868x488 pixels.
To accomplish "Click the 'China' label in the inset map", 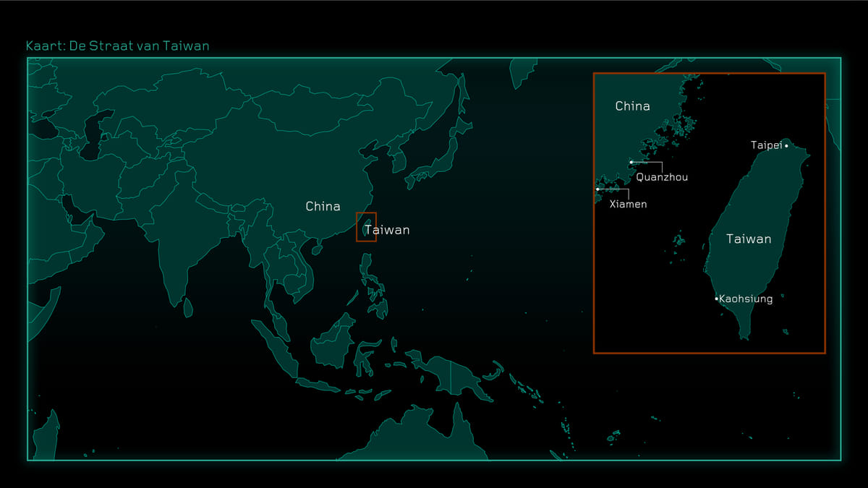I will (632, 106).
